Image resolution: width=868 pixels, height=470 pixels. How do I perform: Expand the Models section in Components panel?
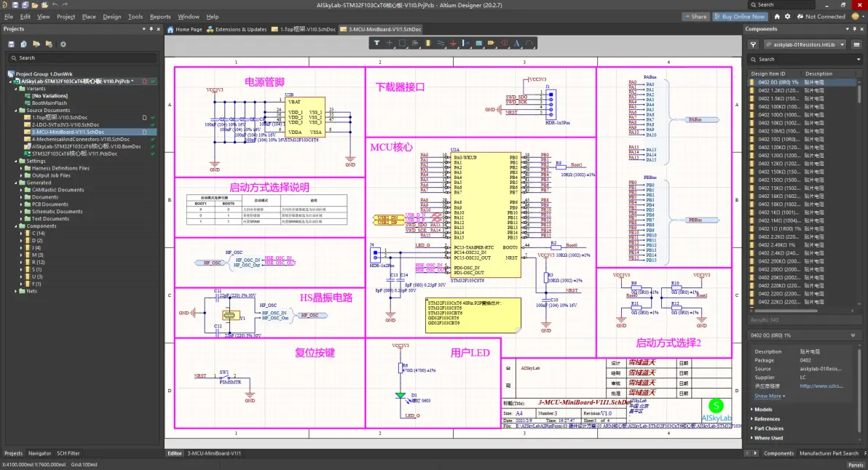[751, 410]
